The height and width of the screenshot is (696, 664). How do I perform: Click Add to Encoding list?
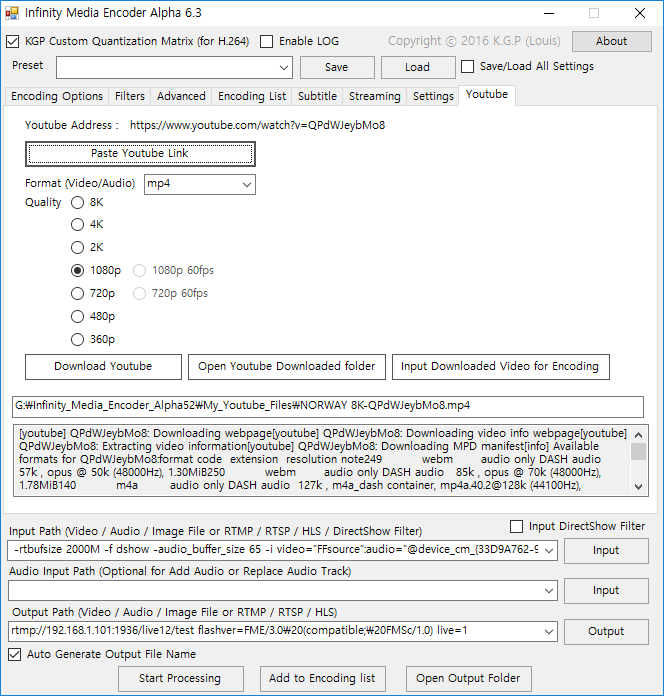click(x=323, y=679)
